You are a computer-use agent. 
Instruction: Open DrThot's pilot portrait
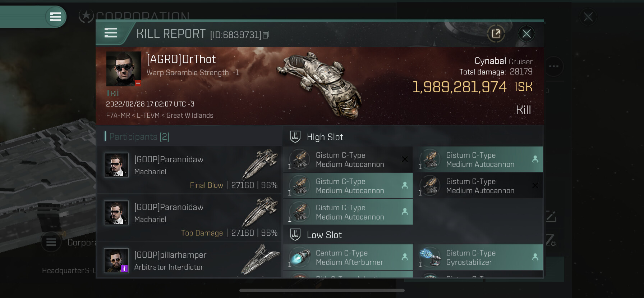[x=124, y=69]
